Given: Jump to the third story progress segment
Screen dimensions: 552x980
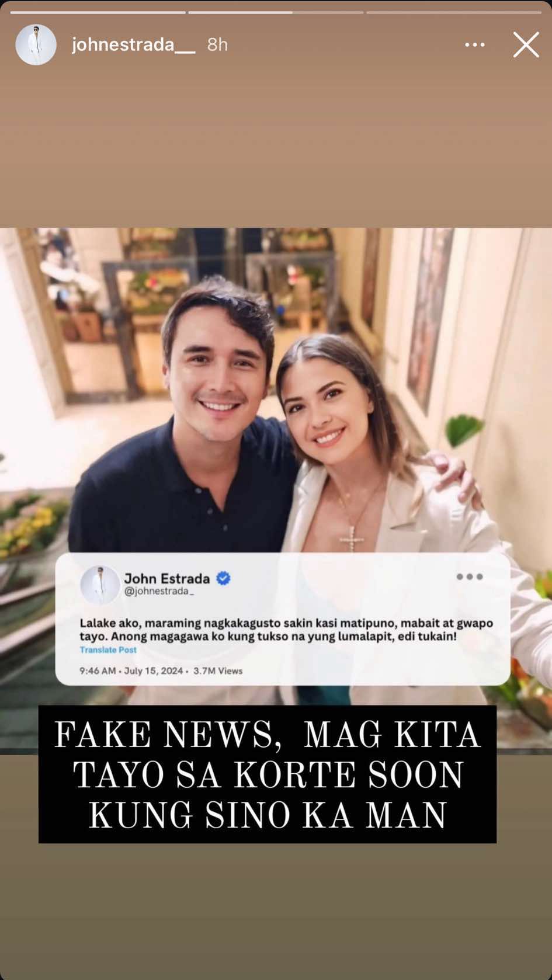Looking at the screenshot, I should 454,12.
